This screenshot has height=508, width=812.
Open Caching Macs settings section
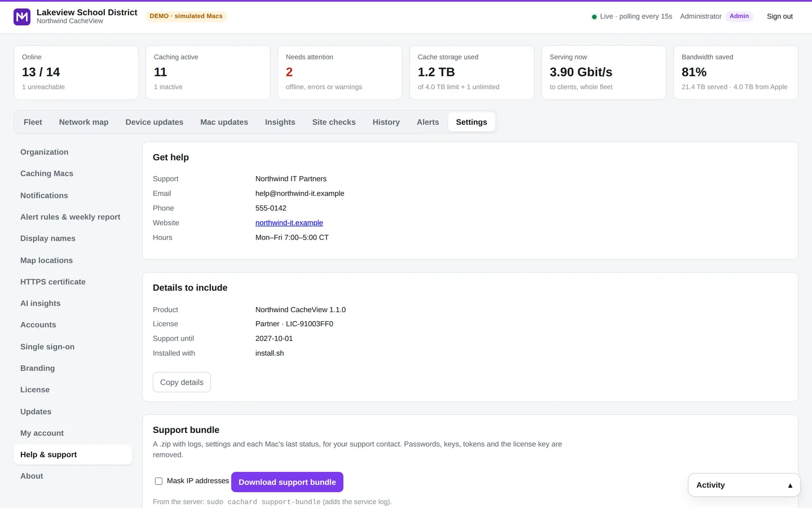(73, 173)
